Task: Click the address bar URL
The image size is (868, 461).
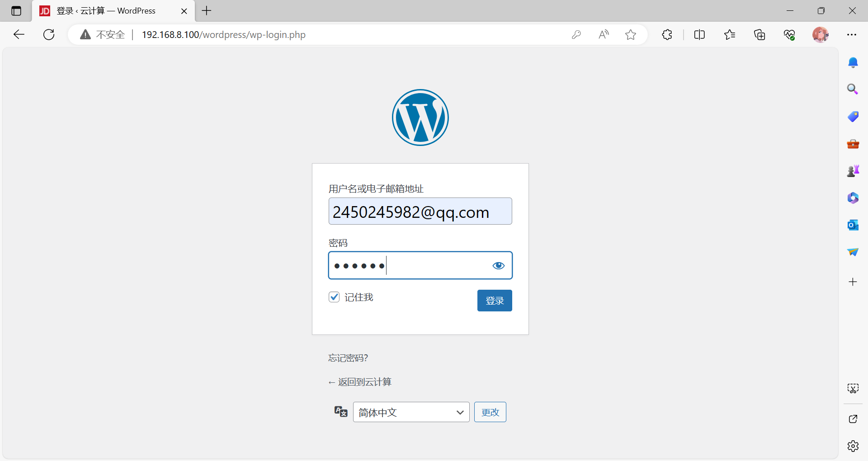Action: pyautogui.click(x=224, y=34)
